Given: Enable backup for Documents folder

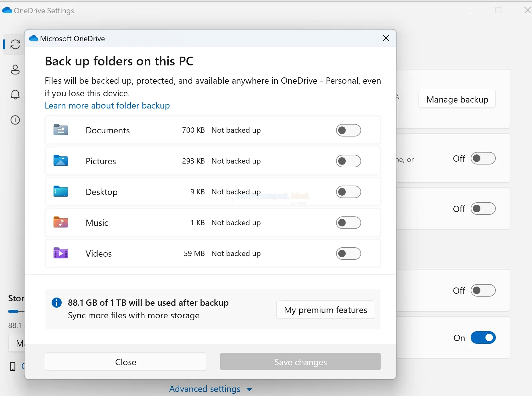Looking at the screenshot, I should (x=349, y=130).
